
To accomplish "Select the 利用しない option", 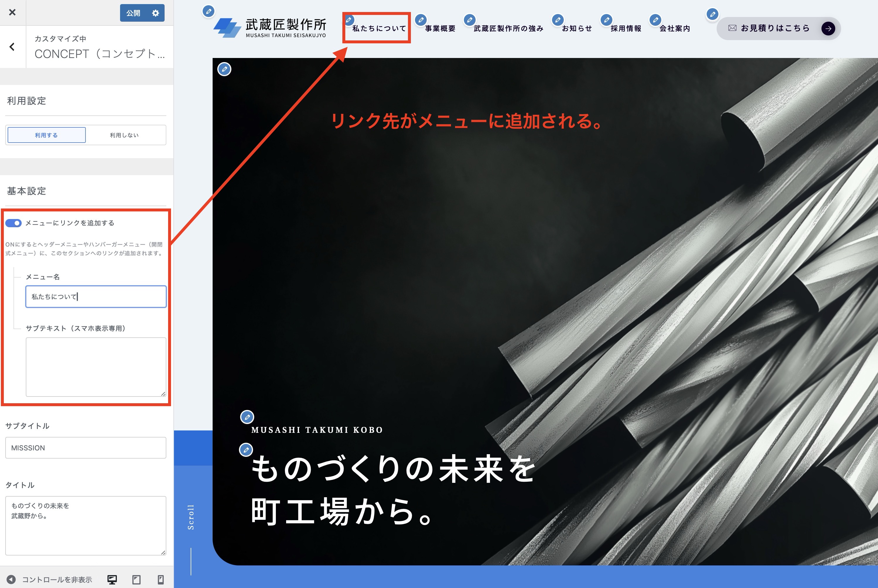I will [124, 135].
